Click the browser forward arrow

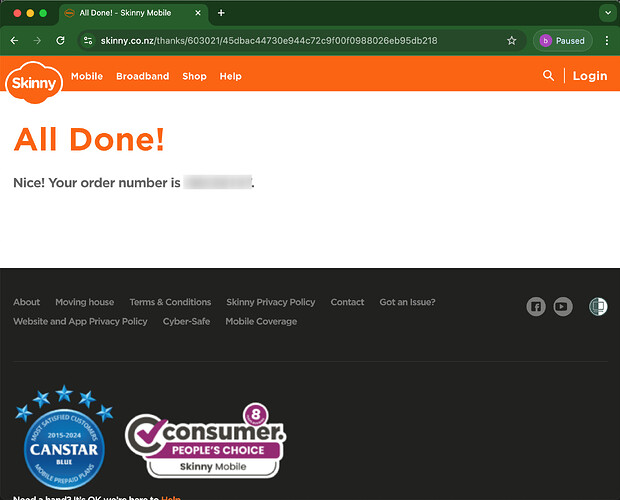pyautogui.click(x=37, y=40)
